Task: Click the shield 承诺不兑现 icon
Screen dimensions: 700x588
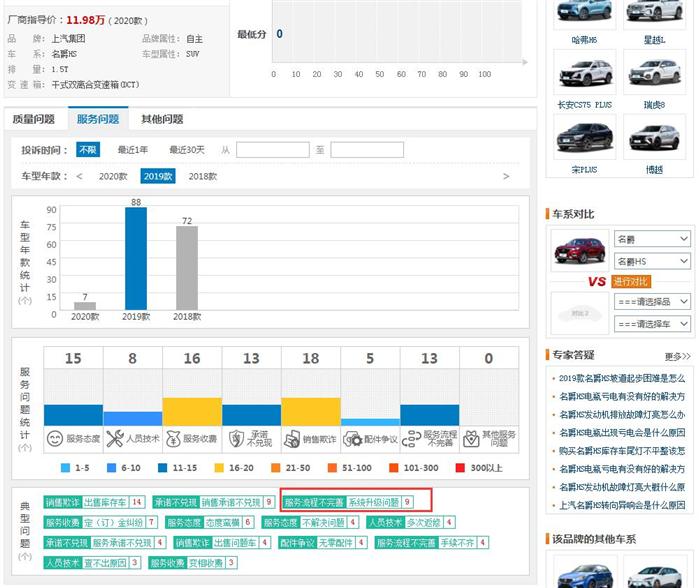Action: pos(236,439)
